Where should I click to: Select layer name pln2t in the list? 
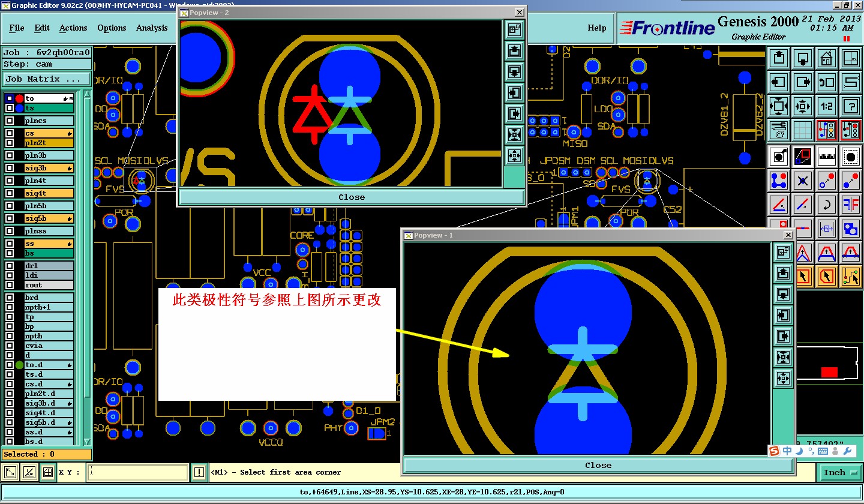[49, 143]
